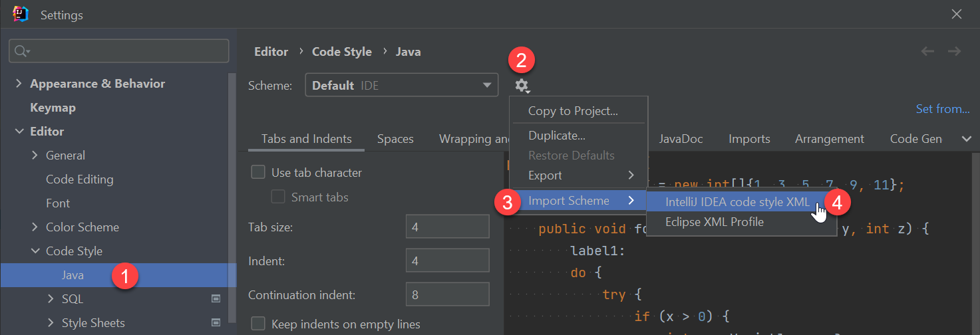This screenshot has width=980, height=335.
Task: Click Editor in the breadcrumb
Action: [x=271, y=52]
